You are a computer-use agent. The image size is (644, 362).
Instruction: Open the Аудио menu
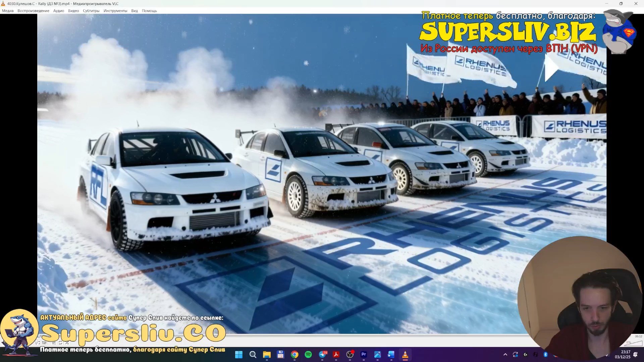point(59,11)
